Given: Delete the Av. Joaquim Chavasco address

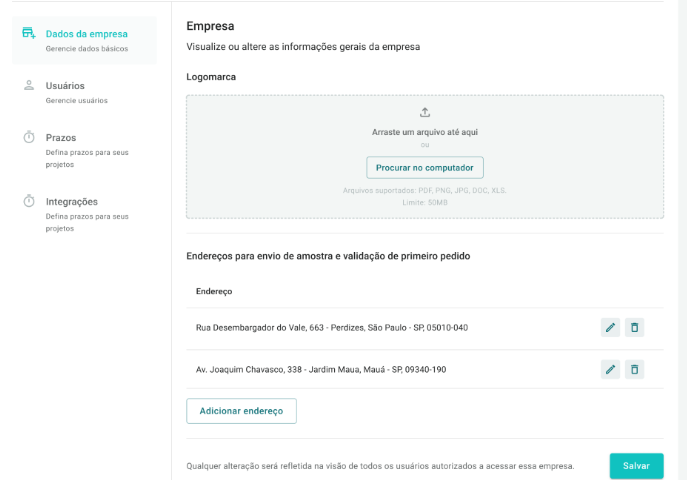Looking at the screenshot, I should coord(634,370).
